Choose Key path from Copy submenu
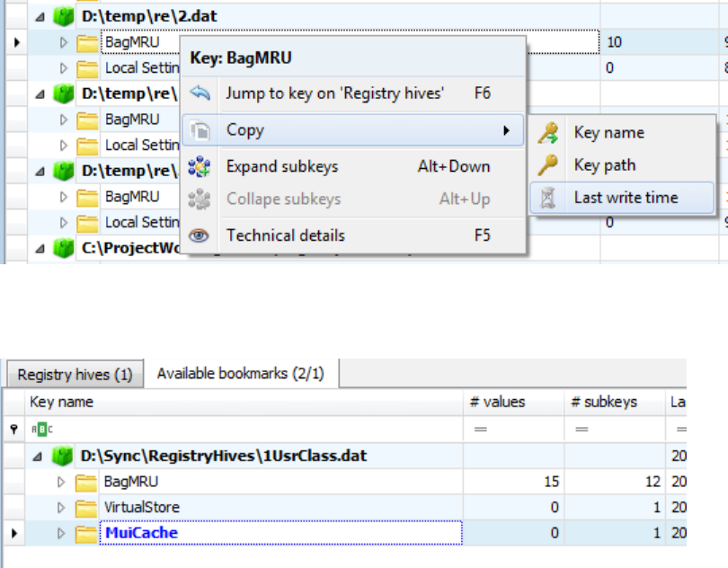 pos(622,165)
